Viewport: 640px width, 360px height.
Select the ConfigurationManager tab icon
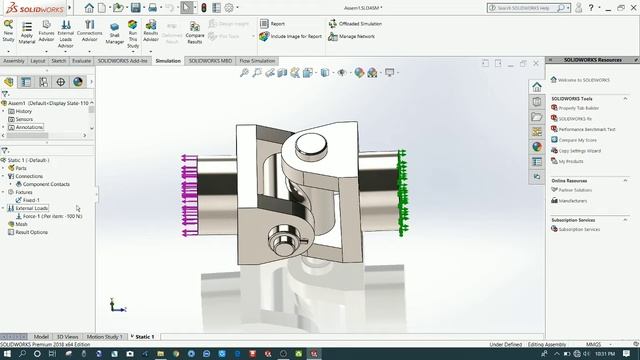point(43,82)
